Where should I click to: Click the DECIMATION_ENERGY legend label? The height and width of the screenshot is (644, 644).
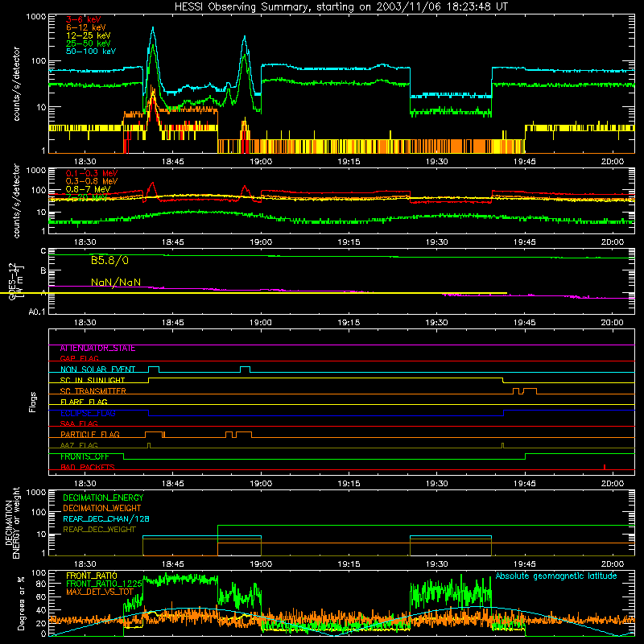coord(103,497)
